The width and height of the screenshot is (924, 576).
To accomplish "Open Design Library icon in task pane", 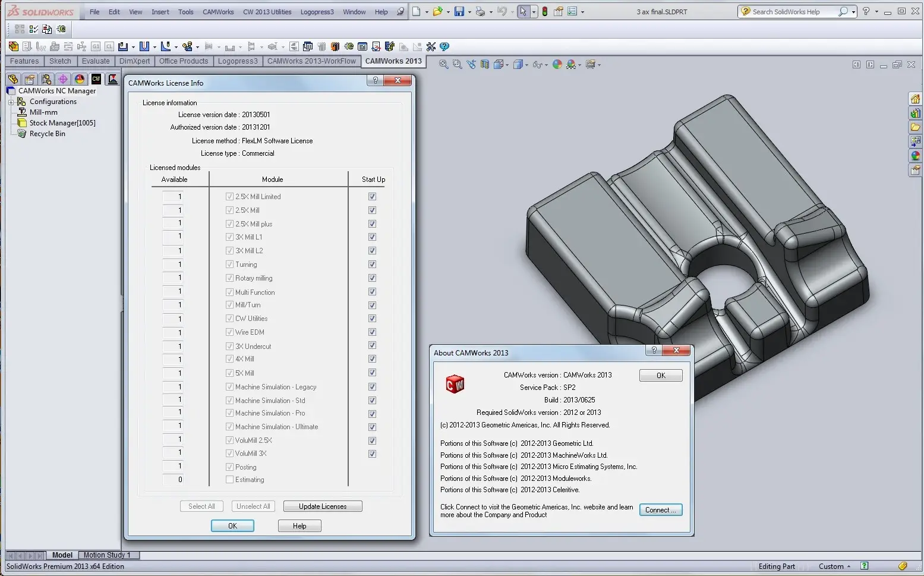I will [915, 113].
